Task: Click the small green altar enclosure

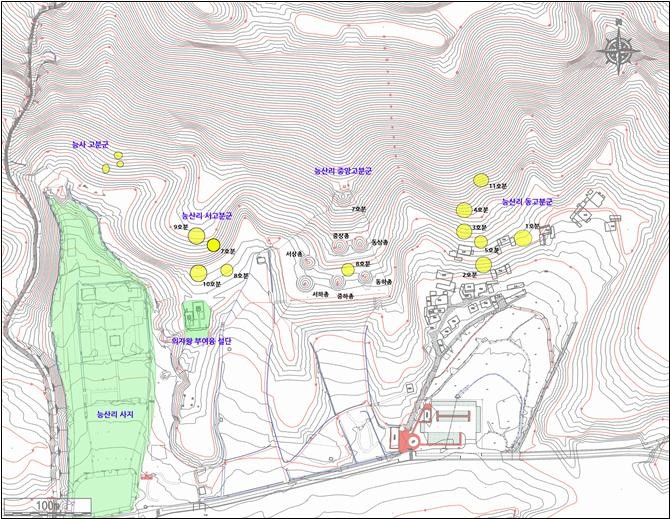Action: tap(196, 318)
